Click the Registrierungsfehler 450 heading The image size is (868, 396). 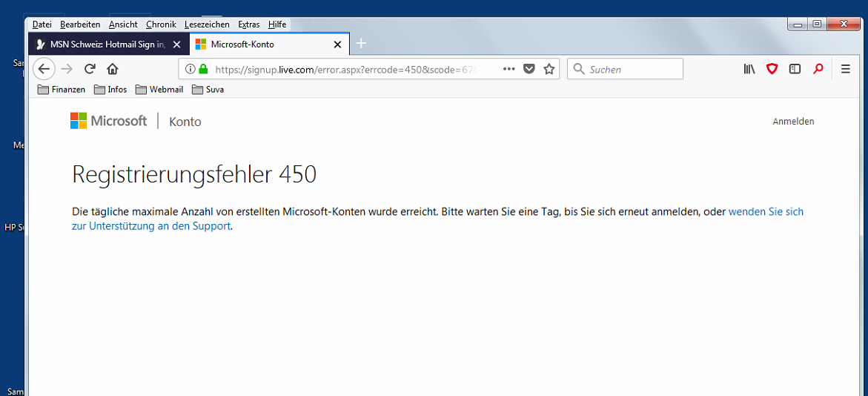pos(193,174)
